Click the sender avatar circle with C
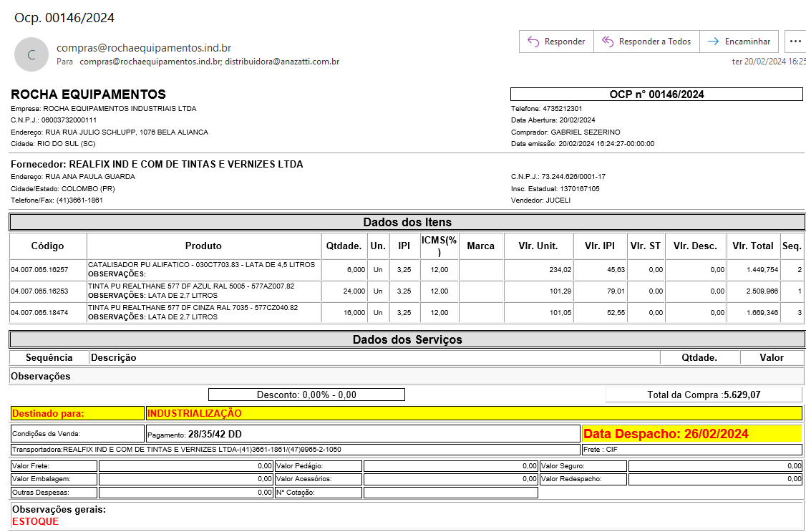 point(31,54)
